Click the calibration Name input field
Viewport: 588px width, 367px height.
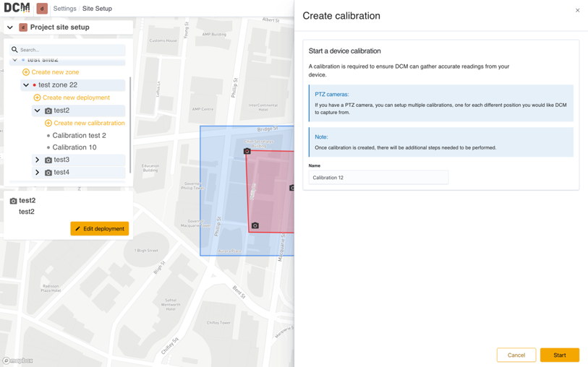click(378, 178)
